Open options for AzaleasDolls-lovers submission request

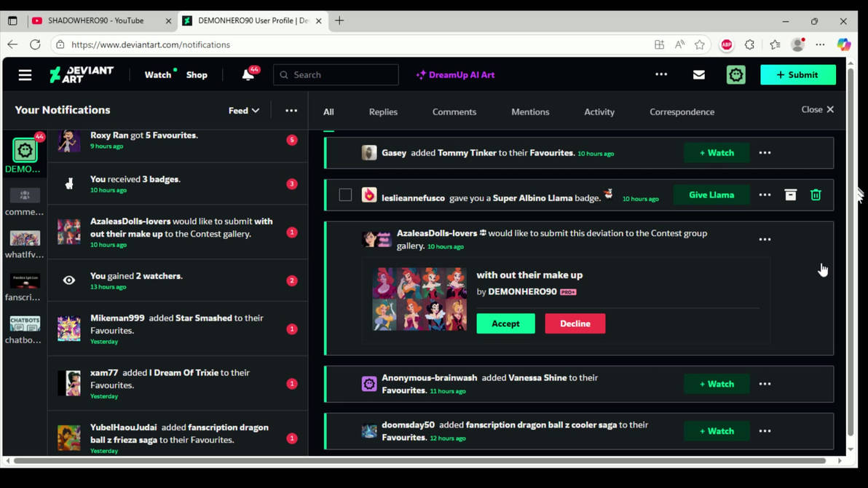(x=765, y=240)
